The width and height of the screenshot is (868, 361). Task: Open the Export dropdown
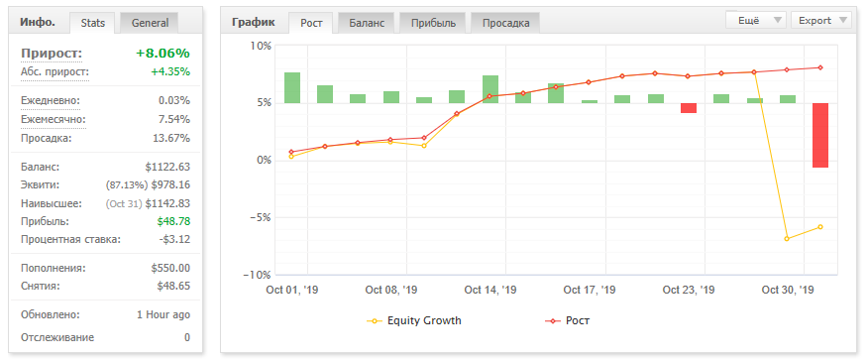pyautogui.click(x=821, y=21)
